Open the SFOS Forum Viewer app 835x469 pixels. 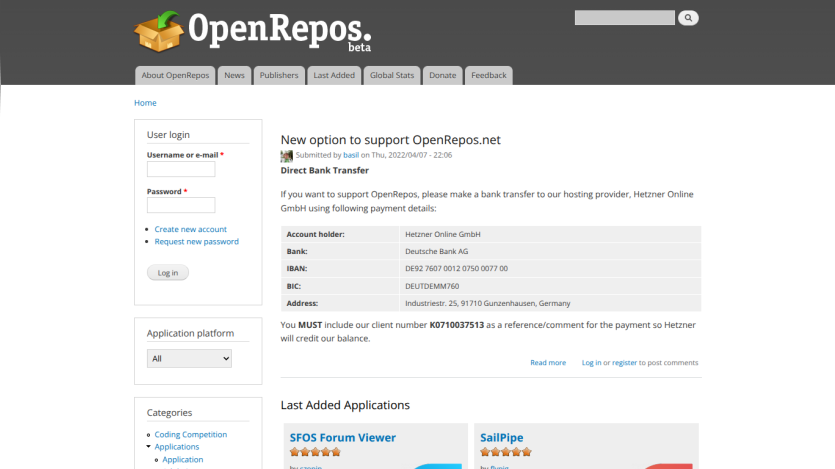tap(342, 438)
